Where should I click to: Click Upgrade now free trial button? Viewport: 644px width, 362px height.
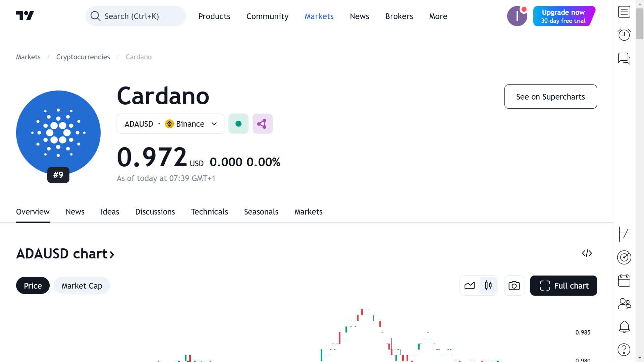point(564,16)
